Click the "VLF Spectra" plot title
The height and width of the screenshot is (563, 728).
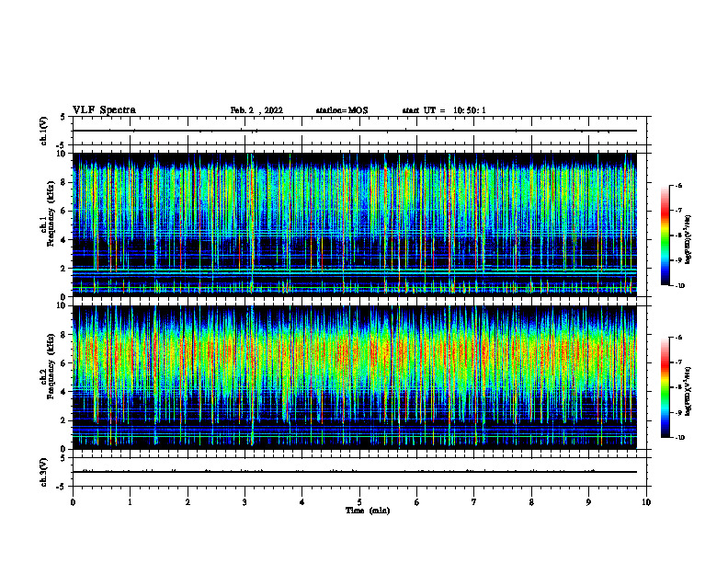click(104, 110)
